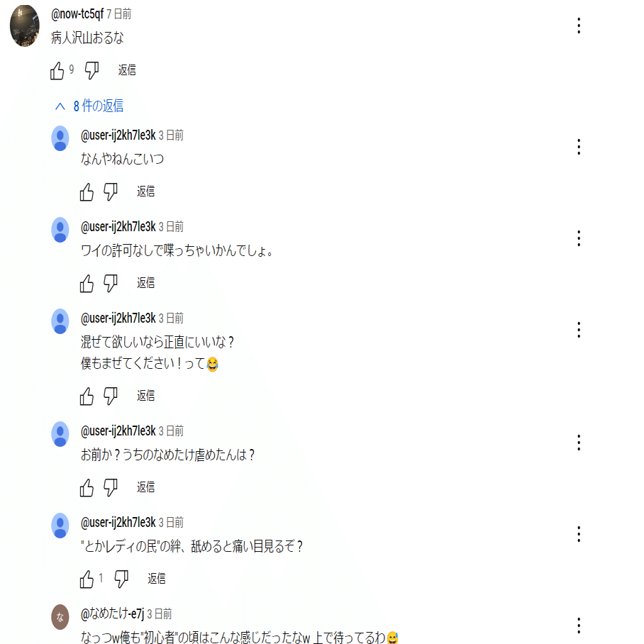Viewport: 644px width, 644px height.
Task: Like the reply '混ぜて欲しいなら正直にいいな?'
Action: pyautogui.click(x=87, y=396)
